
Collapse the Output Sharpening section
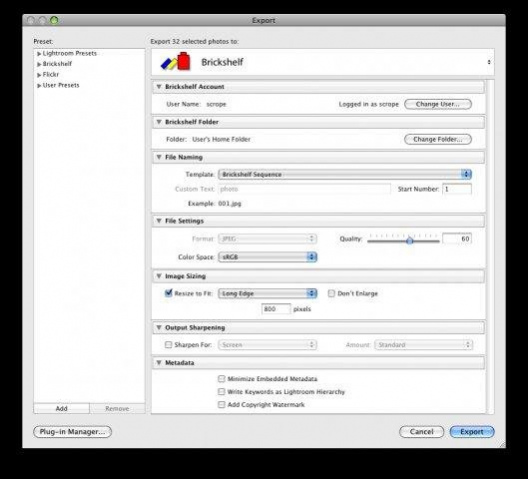(159, 327)
